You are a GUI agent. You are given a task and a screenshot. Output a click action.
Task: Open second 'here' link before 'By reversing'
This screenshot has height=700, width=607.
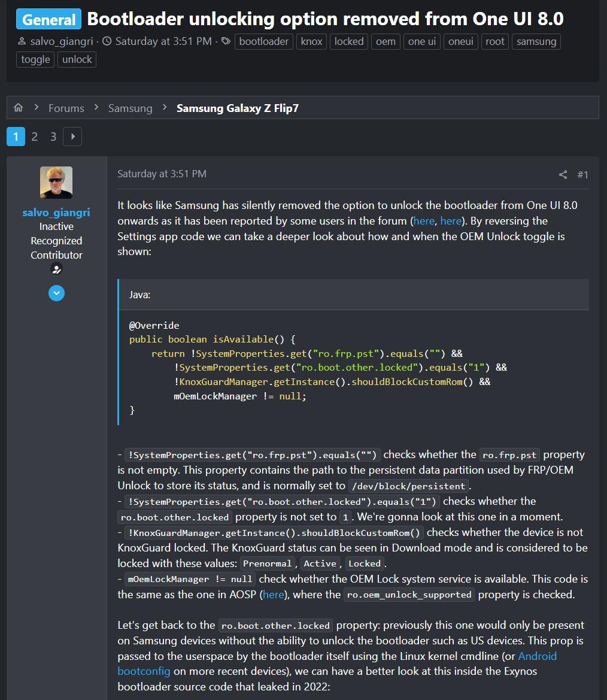(451, 221)
